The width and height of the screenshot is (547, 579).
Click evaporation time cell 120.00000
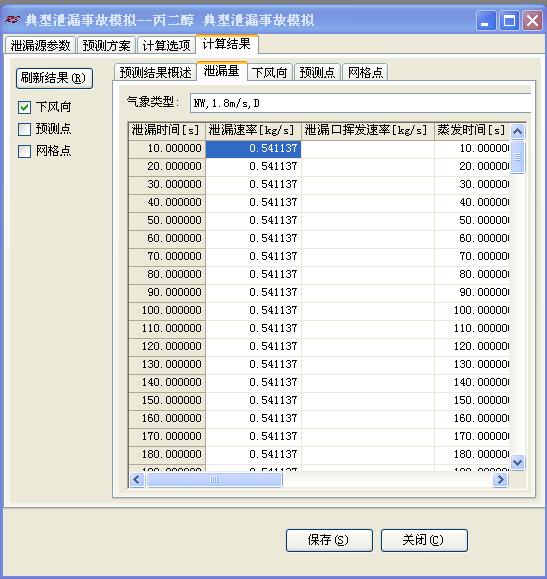click(x=472, y=347)
